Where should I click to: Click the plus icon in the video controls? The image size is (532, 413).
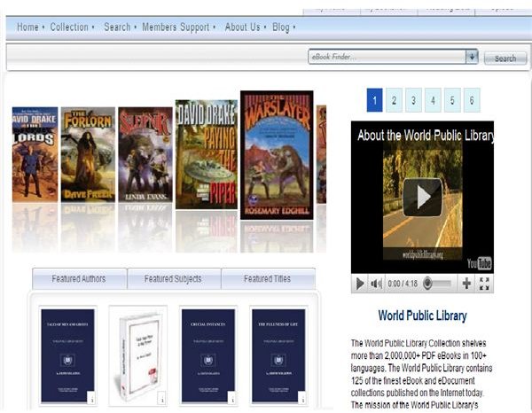click(466, 283)
